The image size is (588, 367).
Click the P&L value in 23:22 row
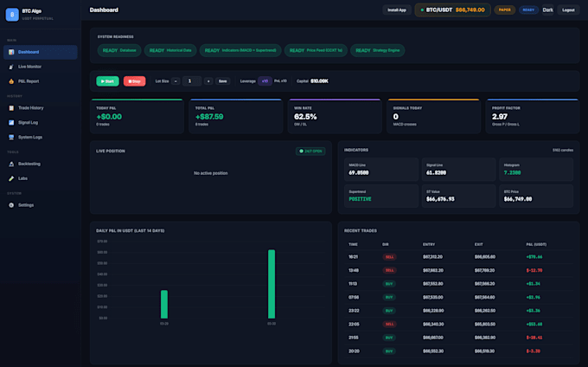coord(533,311)
